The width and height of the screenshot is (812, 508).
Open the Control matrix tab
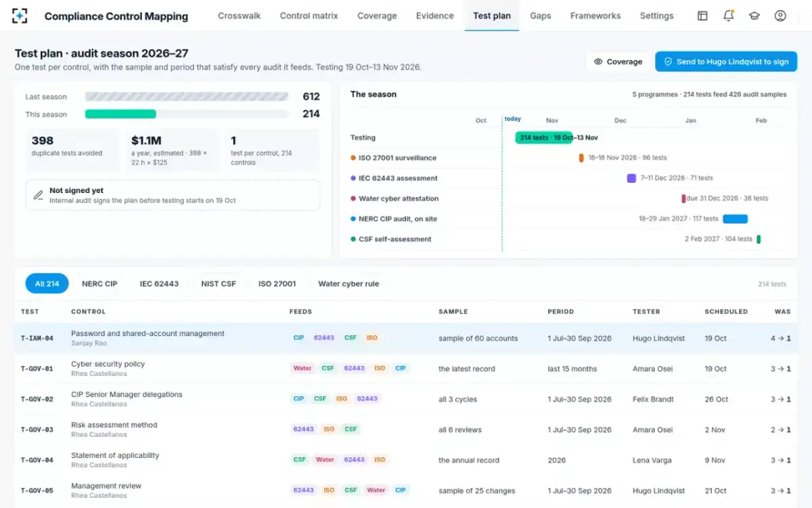tap(309, 16)
